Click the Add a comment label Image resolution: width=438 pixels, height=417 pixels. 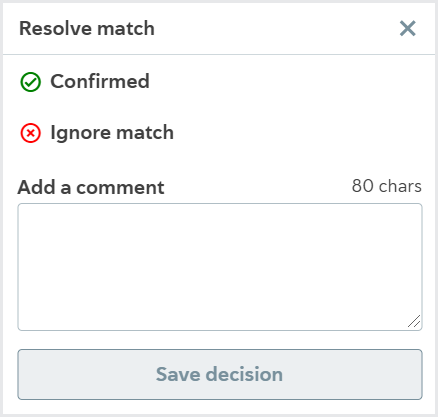(x=91, y=187)
